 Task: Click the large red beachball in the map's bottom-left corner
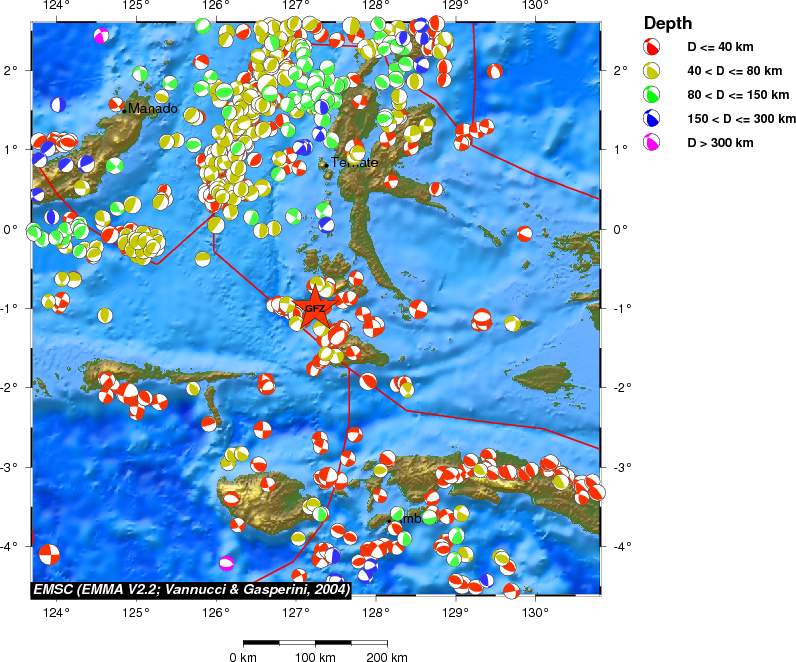pyautogui.click(x=48, y=554)
